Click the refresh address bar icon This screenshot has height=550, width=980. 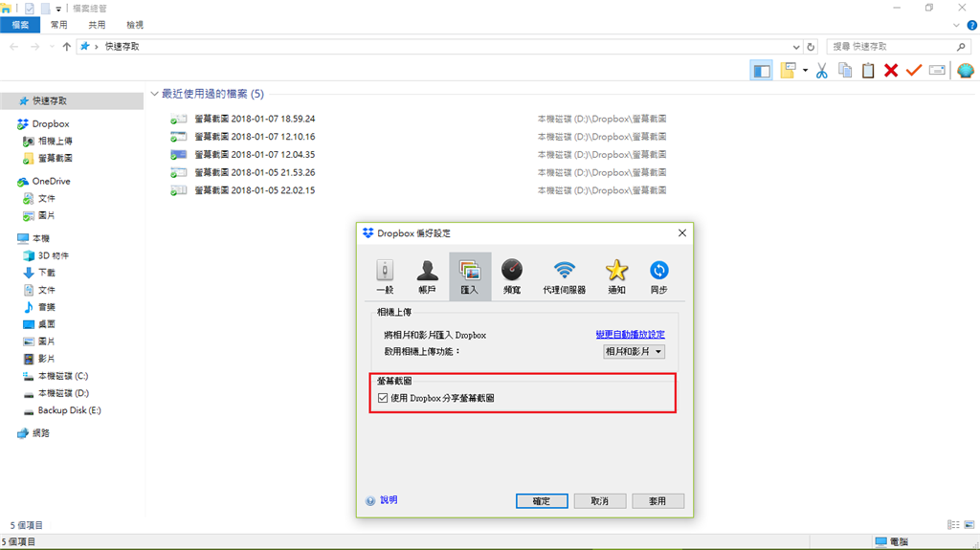[811, 47]
